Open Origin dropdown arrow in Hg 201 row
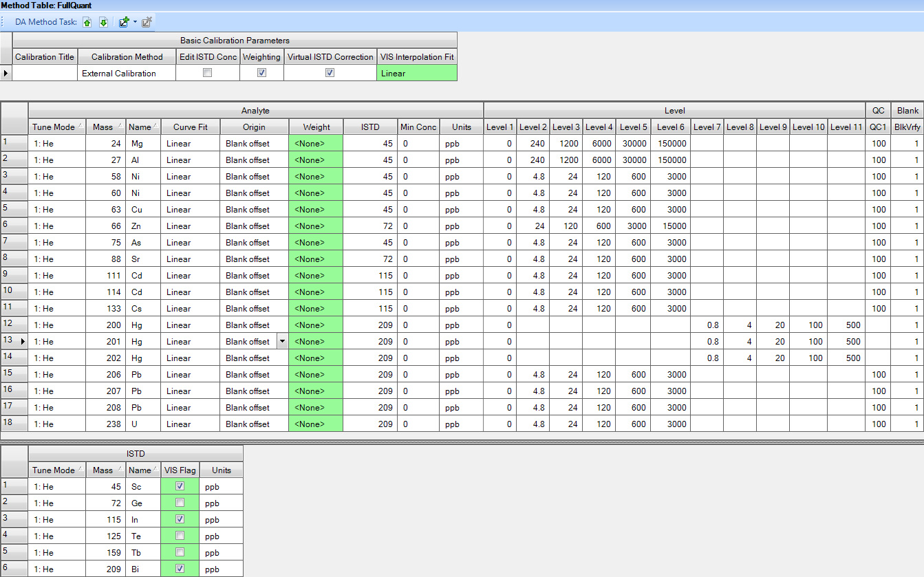This screenshot has height=577, width=924. (x=281, y=341)
